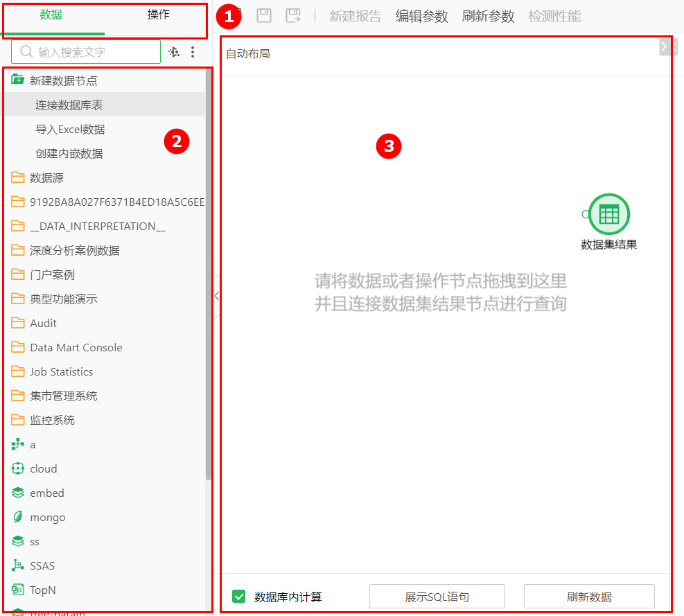
Task: Expand the right panel using top-right arrow
Action: tap(664, 46)
